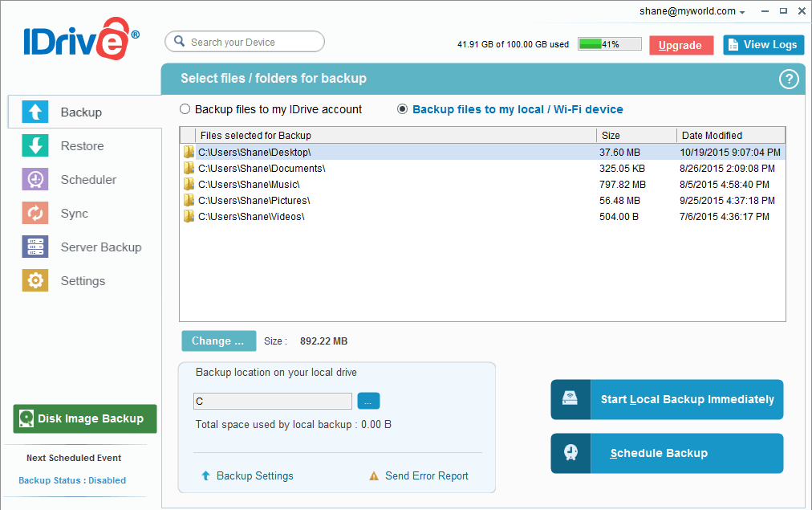The width and height of the screenshot is (812, 510).
Task: Click the IDrive logo
Action: pyautogui.click(x=80, y=42)
